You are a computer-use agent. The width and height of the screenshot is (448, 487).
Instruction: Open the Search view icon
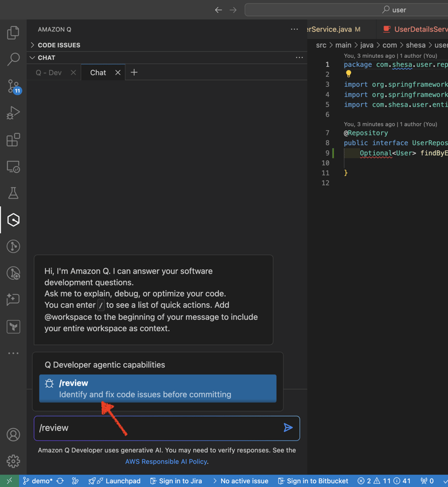[x=13, y=59]
